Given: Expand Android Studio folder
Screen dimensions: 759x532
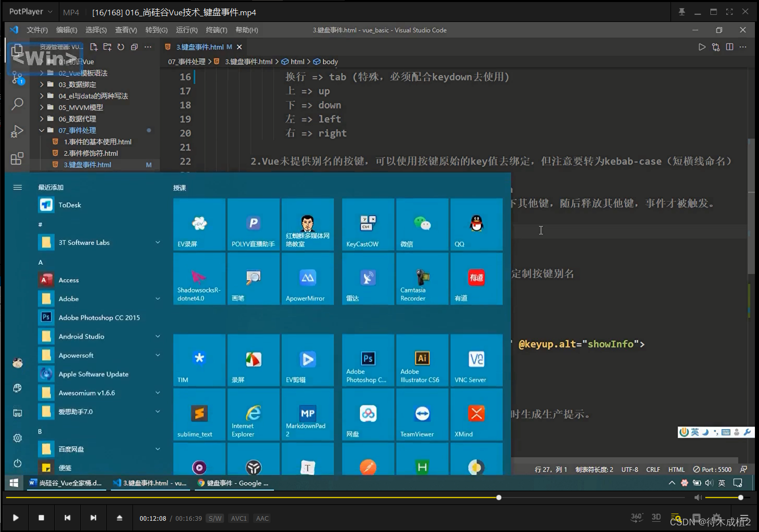Looking at the screenshot, I should pyautogui.click(x=158, y=336).
